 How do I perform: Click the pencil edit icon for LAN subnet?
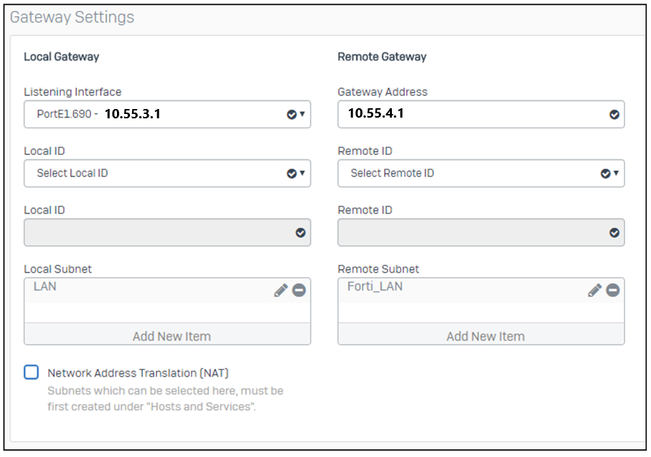pyautogui.click(x=281, y=290)
